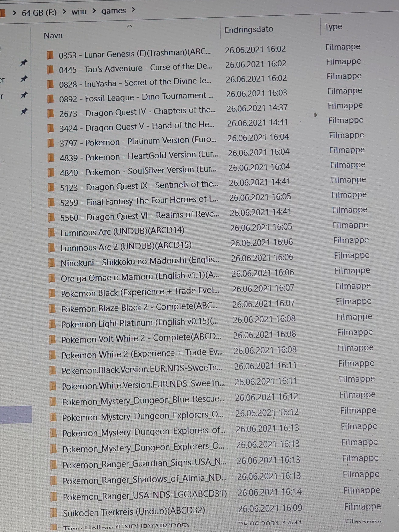This screenshot has height=532, width=399.
Task: Click folder icon for 4839 - Pokemon HeartGold
Action: [51, 158]
